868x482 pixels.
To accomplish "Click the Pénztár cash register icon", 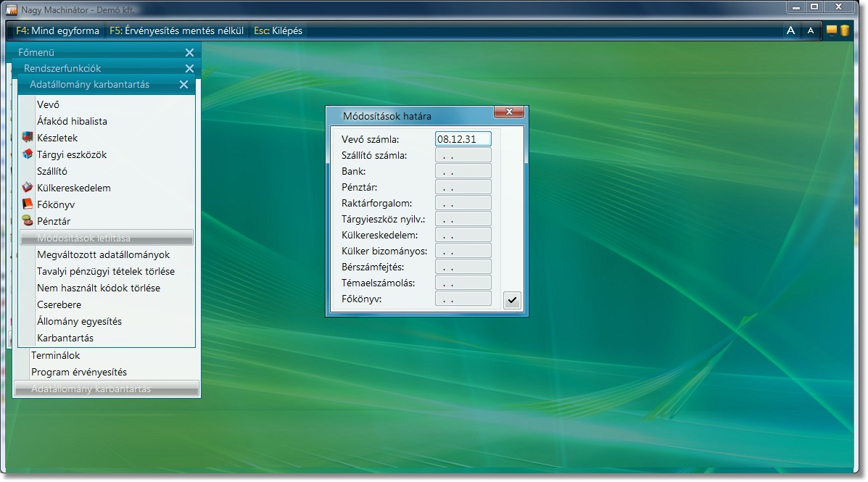I will pos(27,220).
